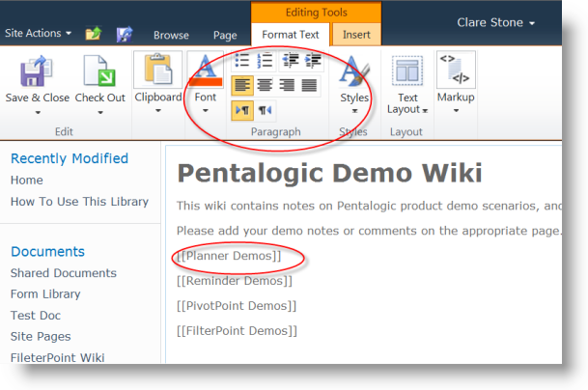Expand the Styles dropdown arrow
588x390 pixels.
click(x=354, y=111)
